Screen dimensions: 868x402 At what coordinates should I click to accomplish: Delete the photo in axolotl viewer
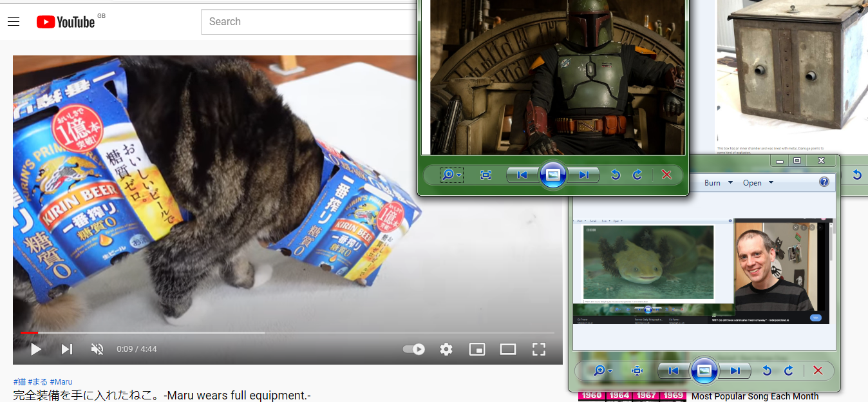click(x=818, y=370)
